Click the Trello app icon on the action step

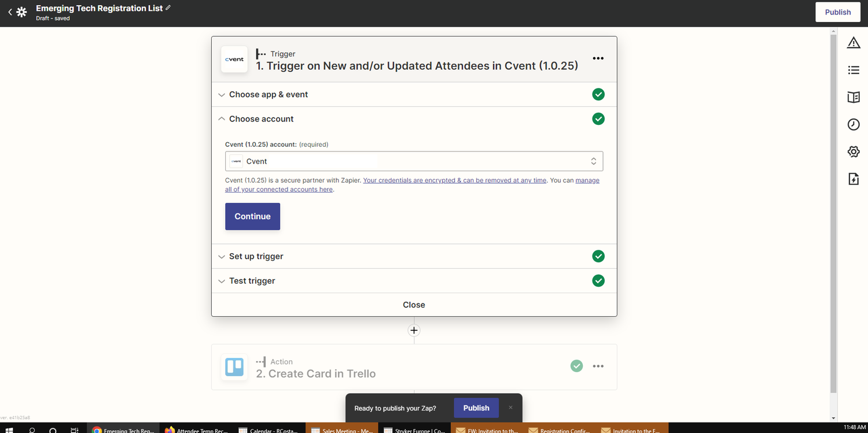234,367
